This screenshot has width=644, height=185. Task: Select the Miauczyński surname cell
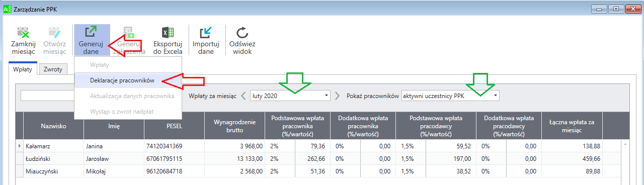coord(54,171)
